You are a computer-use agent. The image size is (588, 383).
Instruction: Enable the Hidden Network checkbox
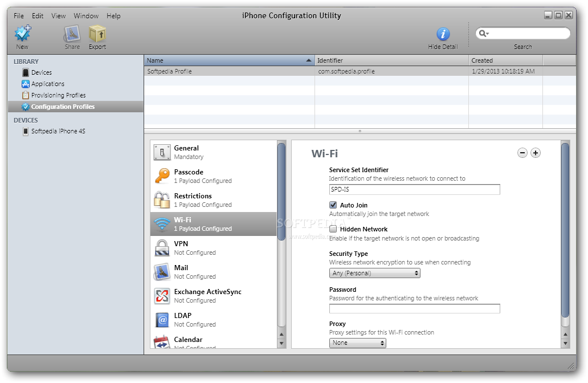333,229
